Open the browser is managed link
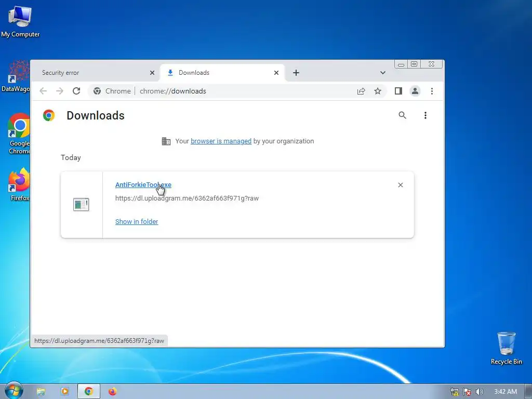The image size is (532, 399). 221,141
